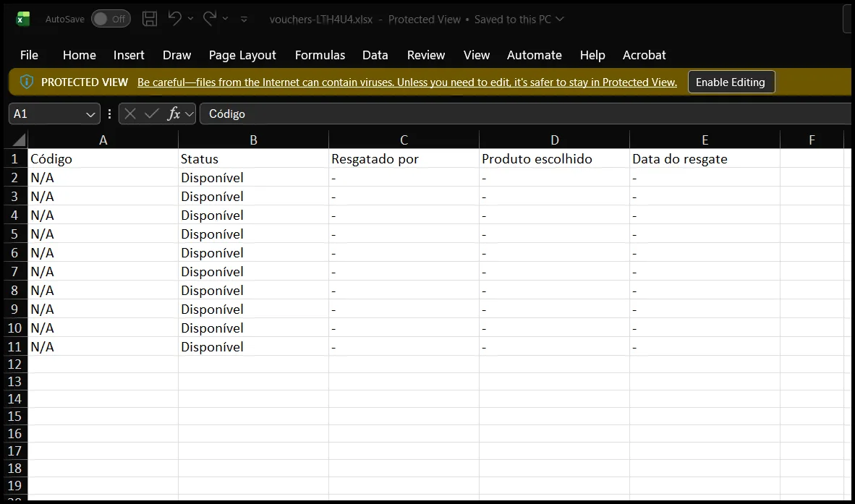Expand the Name Box dropdown arrow
Image resolution: width=855 pixels, height=504 pixels.
tap(90, 114)
